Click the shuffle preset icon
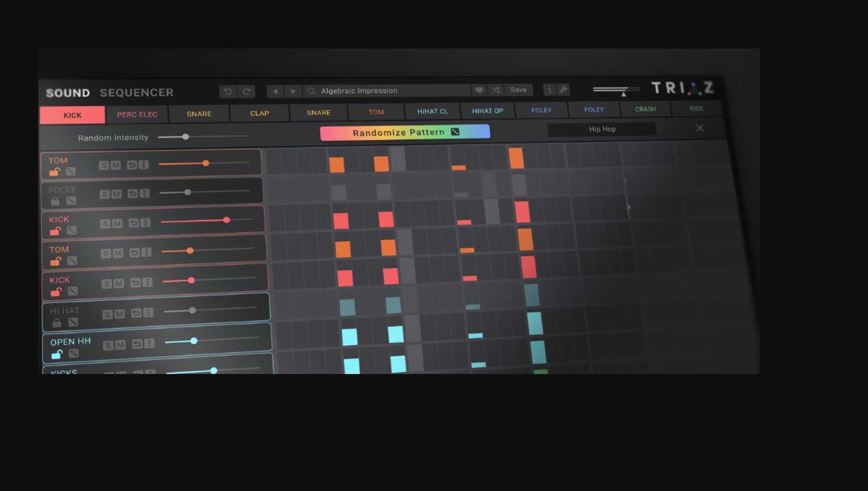Screen dimensions: 868x491 pyautogui.click(x=495, y=90)
